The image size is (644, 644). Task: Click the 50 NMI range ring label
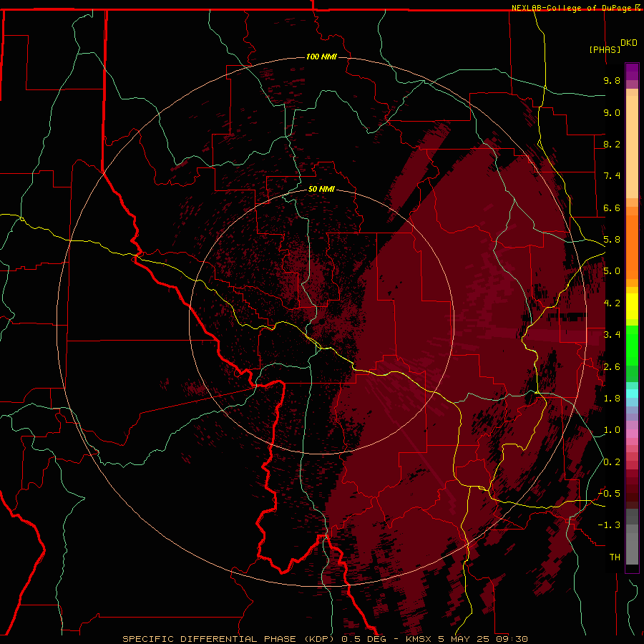click(321, 189)
